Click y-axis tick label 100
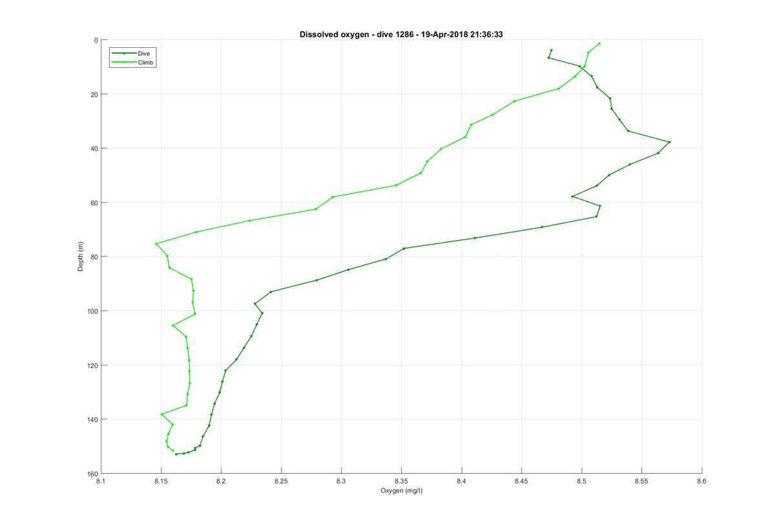Image resolution: width=775 pixels, height=532 pixels. click(x=92, y=311)
